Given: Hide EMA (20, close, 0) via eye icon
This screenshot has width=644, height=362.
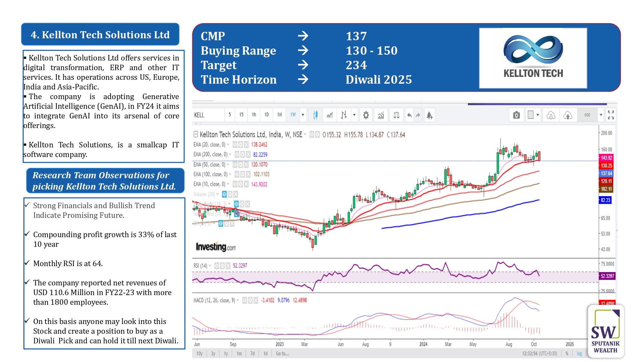Looking at the screenshot, I should point(235,144).
